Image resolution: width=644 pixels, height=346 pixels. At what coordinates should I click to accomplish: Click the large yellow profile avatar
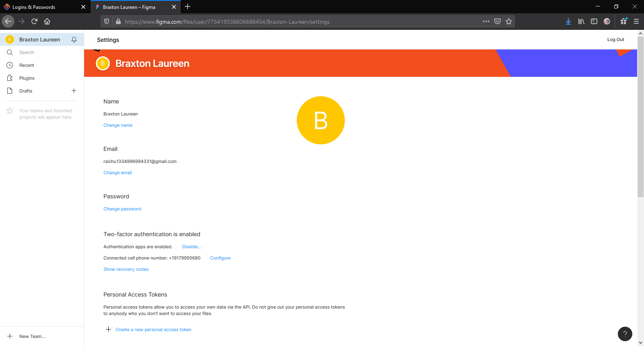[321, 120]
